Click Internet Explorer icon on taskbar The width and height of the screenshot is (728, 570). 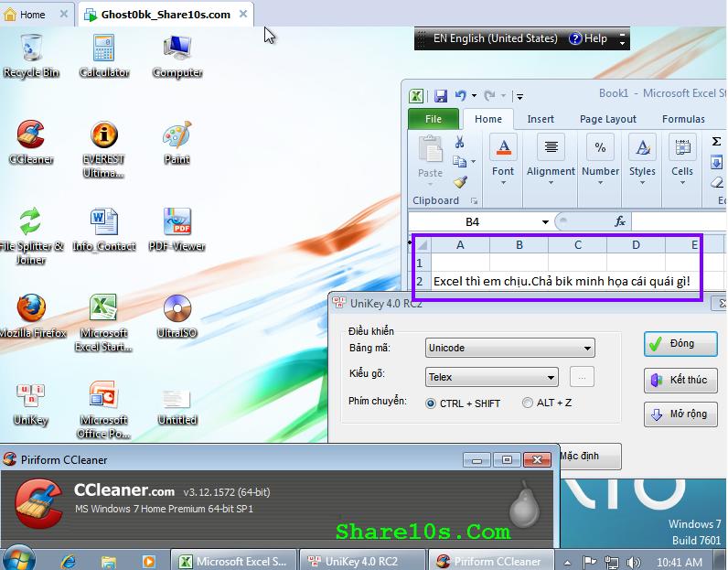point(69,562)
